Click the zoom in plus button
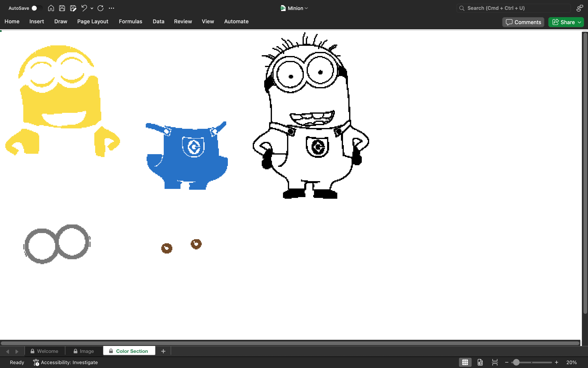Viewport: 588px width, 368px height. pyautogui.click(x=557, y=362)
